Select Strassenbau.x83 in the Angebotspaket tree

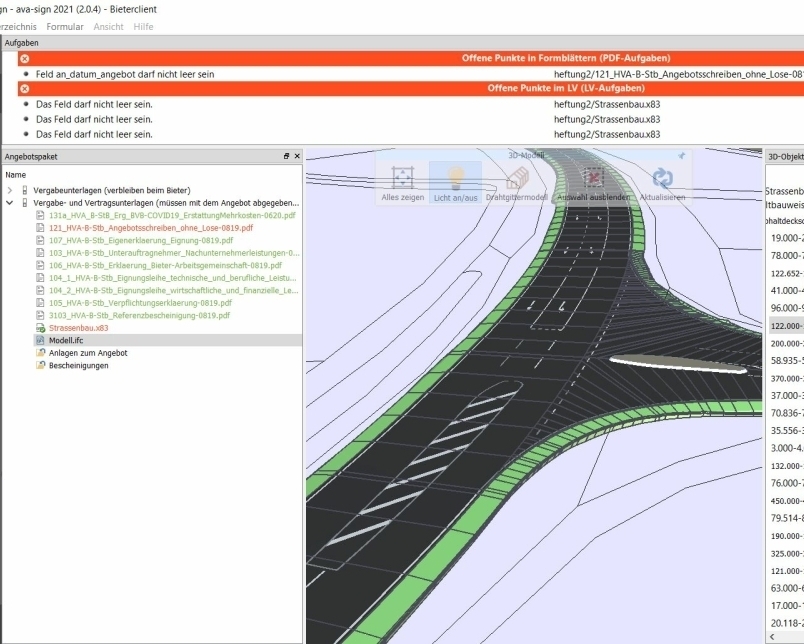tap(79, 328)
